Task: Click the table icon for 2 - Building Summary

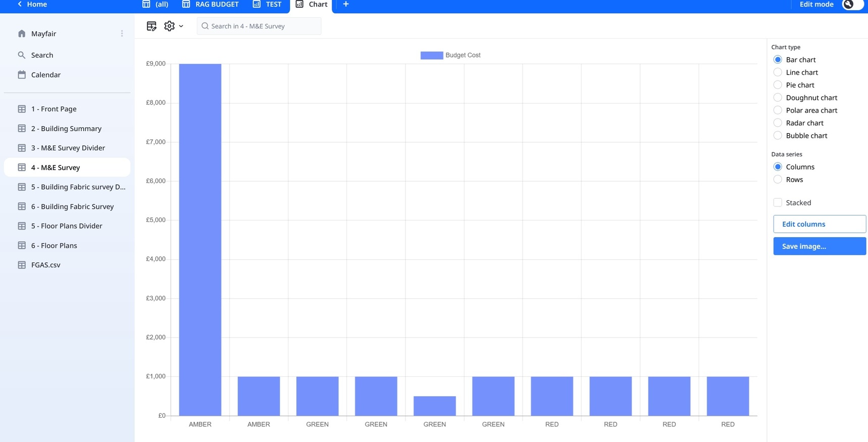Action: point(22,129)
